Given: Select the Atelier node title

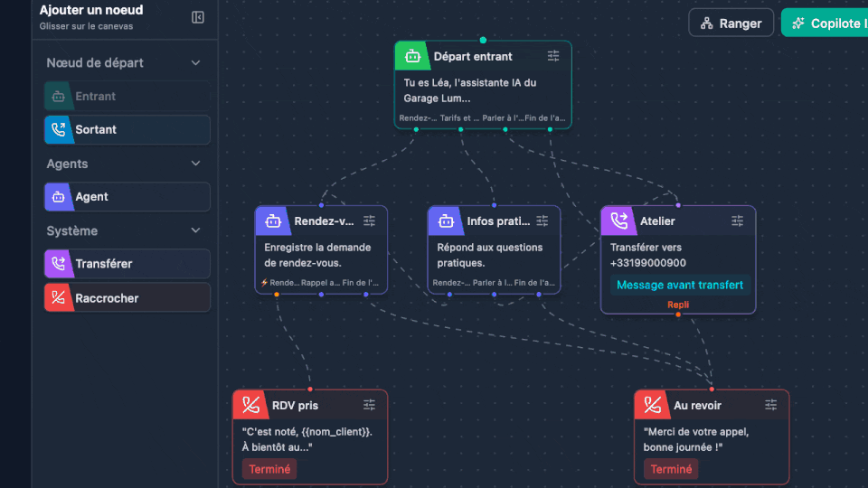Looking at the screenshot, I should (x=657, y=221).
